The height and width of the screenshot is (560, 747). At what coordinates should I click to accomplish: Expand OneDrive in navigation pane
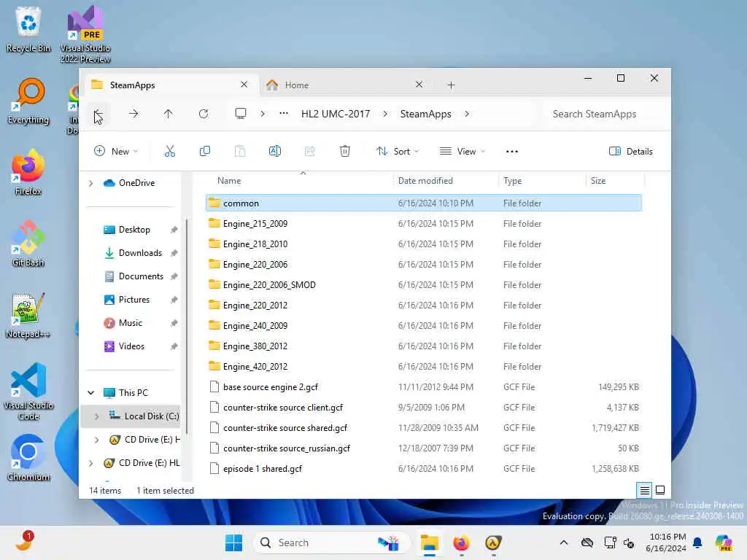pos(90,183)
